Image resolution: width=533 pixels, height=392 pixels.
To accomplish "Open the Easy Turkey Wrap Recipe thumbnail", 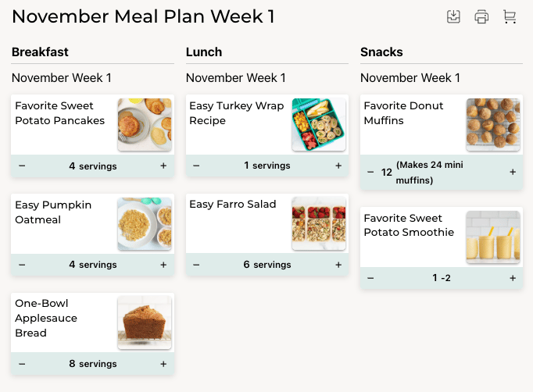I will point(319,125).
